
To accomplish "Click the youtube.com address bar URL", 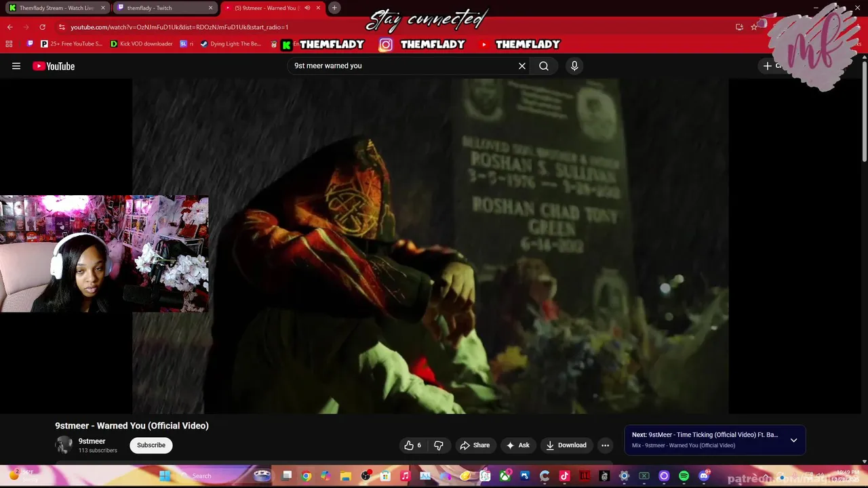I will (x=180, y=27).
